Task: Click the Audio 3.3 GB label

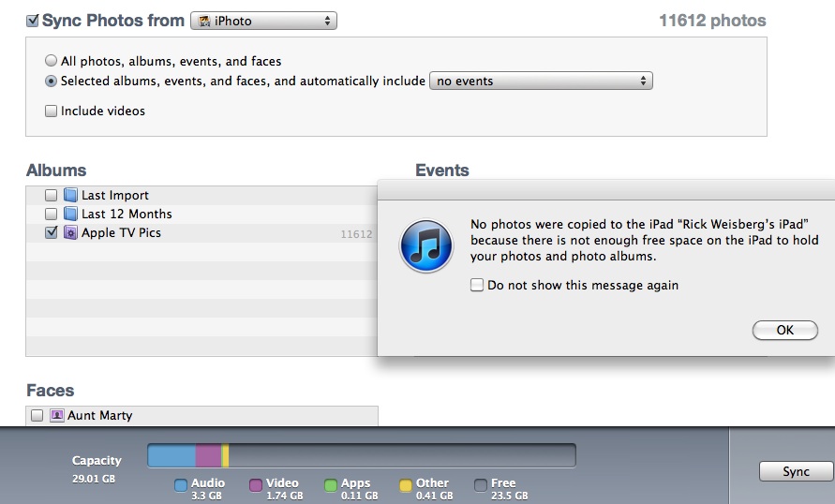Action: 208,489
